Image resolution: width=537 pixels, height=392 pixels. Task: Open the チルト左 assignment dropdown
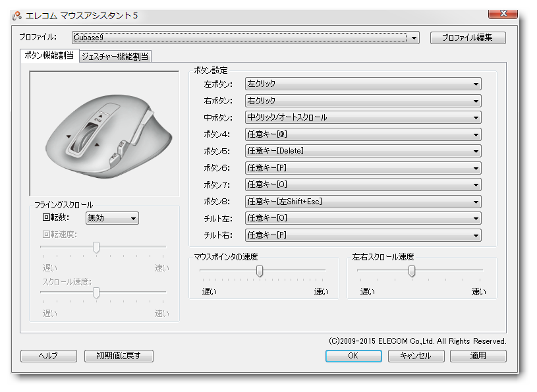(x=363, y=219)
